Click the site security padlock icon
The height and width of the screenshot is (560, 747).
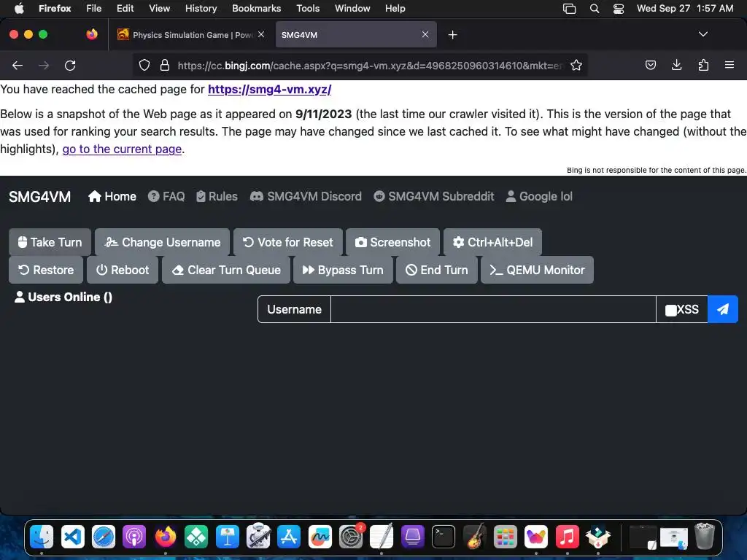[165, 65]
